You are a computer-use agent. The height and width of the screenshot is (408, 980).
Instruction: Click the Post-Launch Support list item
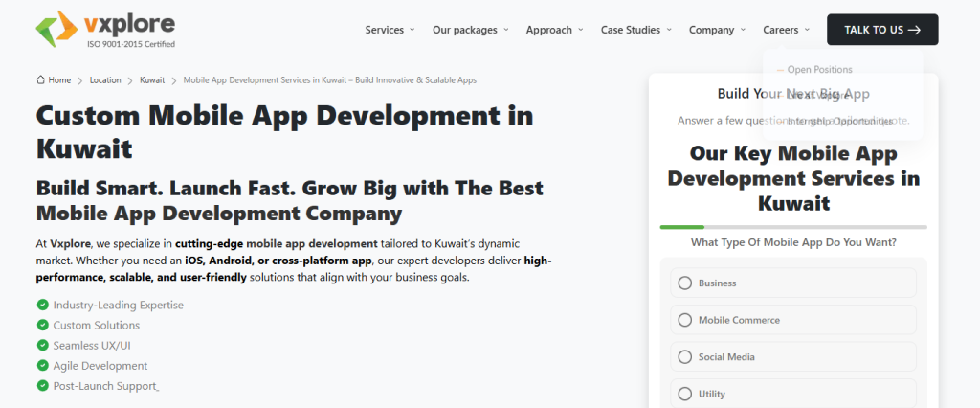tap(104, 385)
